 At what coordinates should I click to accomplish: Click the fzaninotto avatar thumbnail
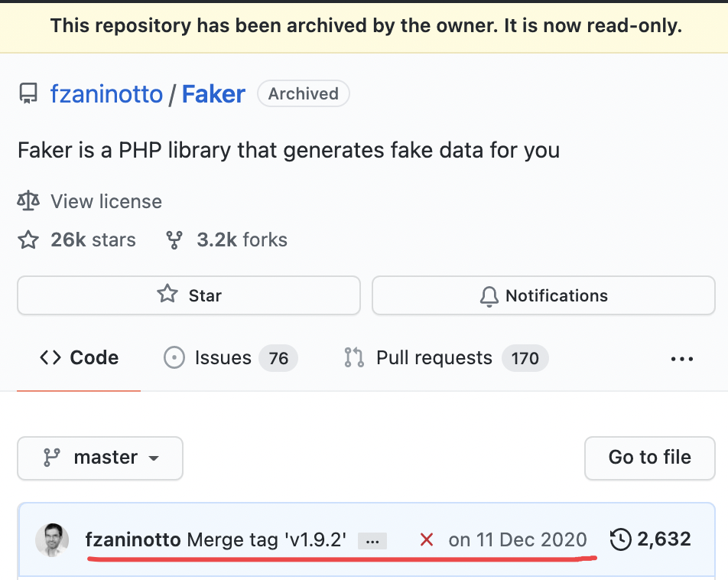point(52,540)
